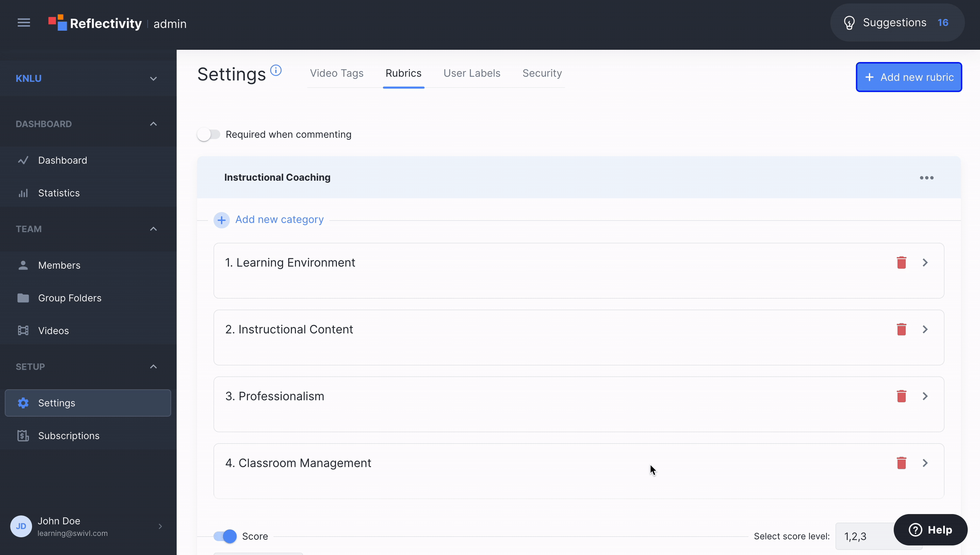This screenshot has width=980, height=555.
Task: Switch to the Video Tags tab
Action: pyautogui.click(x=336, y=73)
